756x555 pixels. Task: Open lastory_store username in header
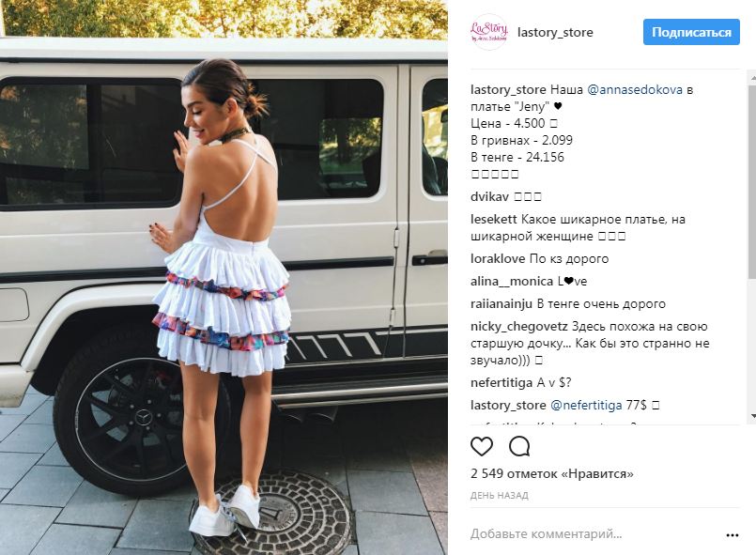coord(555,32)
